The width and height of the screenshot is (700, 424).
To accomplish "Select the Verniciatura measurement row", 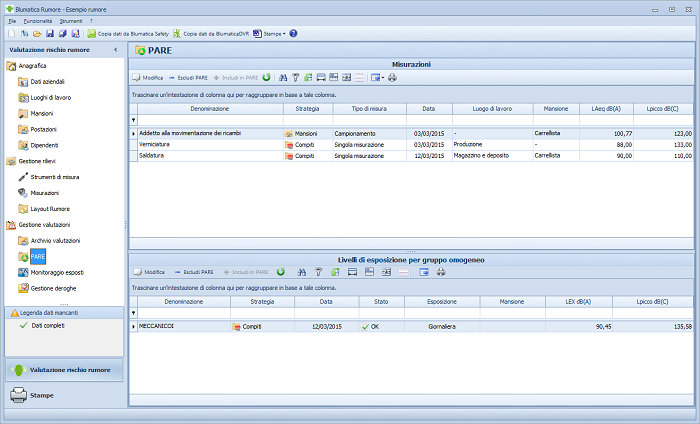I will pyautogui.click(x=155, y=144).
